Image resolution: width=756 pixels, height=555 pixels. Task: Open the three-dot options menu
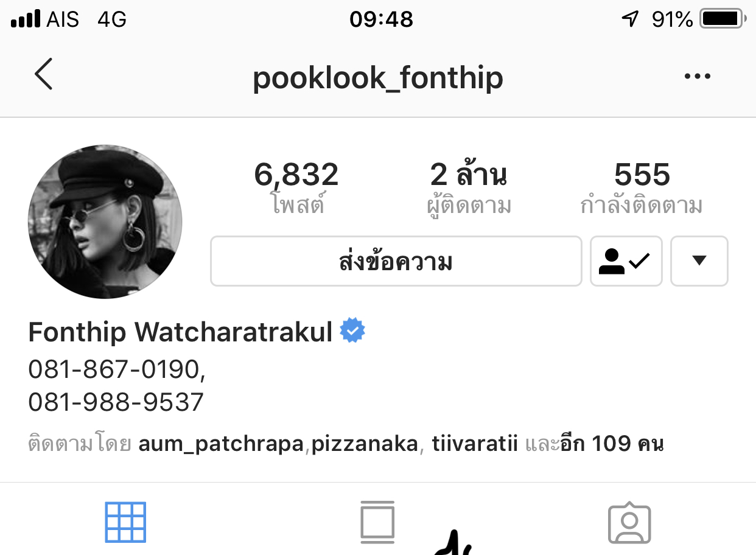click(x=698, y=76)
